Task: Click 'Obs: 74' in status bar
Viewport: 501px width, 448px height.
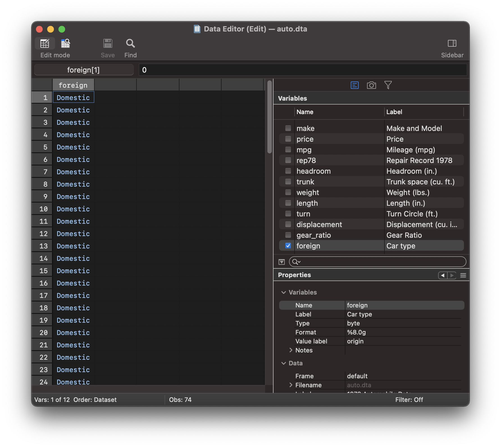Action: click(180, 400)
